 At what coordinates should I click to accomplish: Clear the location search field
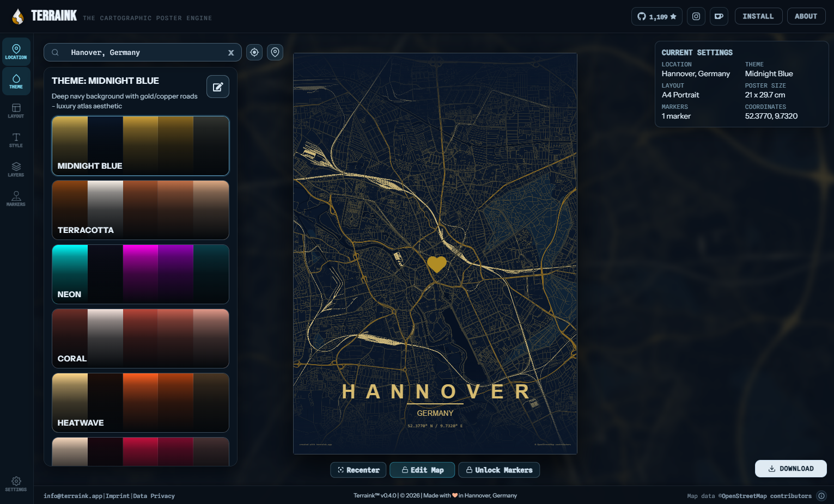click(x=231, y=52)
